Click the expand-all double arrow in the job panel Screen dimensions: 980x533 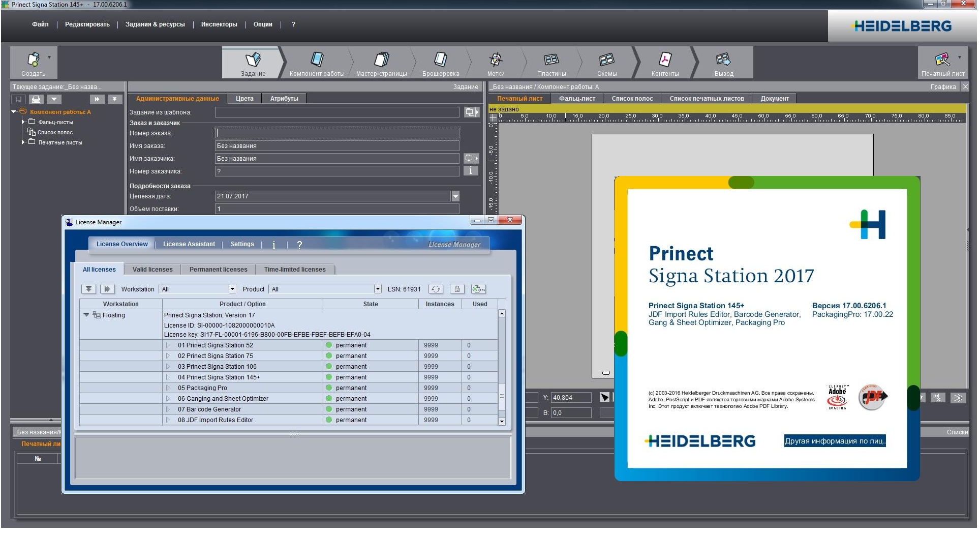[97, 99]
